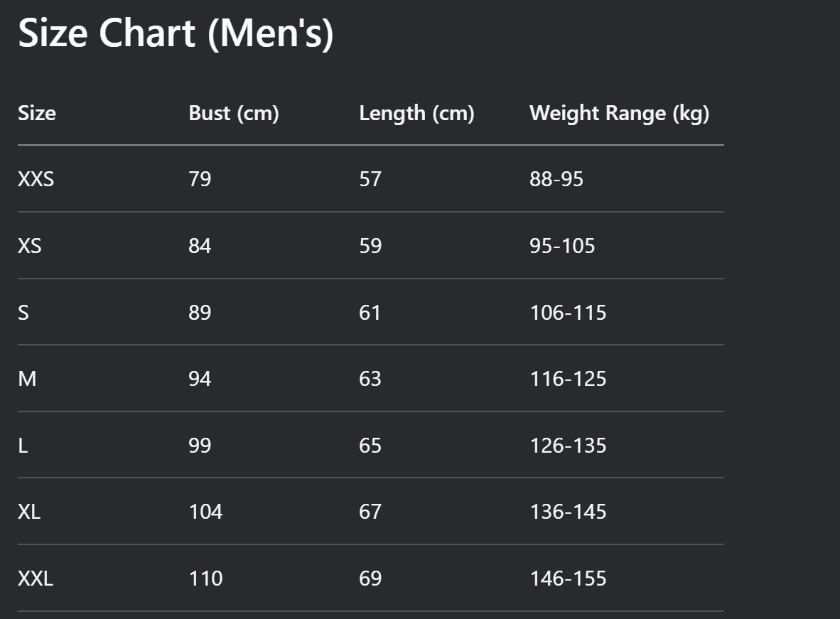Click the Size Chart (Men's) heading
Image resolution: width=840 pixels, height=619 pixels.
pos(176,34)
